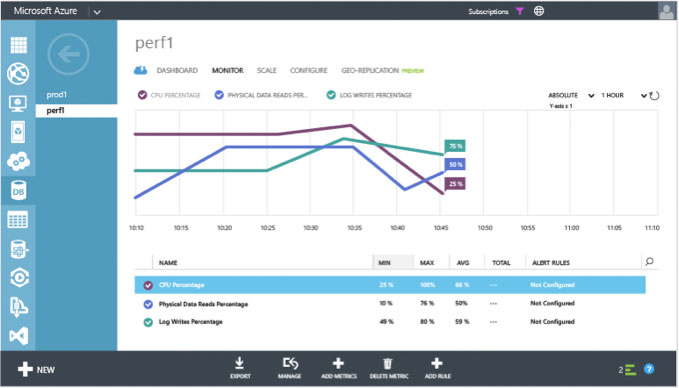This screenshot has height=388, width=679.
Task: Switch to the Dashboard tab
Action: click(177, 70)
